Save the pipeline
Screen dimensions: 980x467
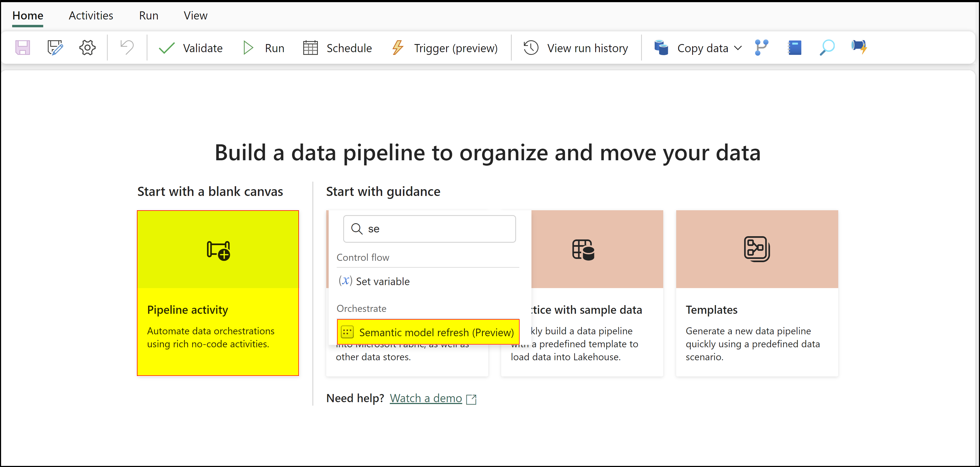(22, 47)
